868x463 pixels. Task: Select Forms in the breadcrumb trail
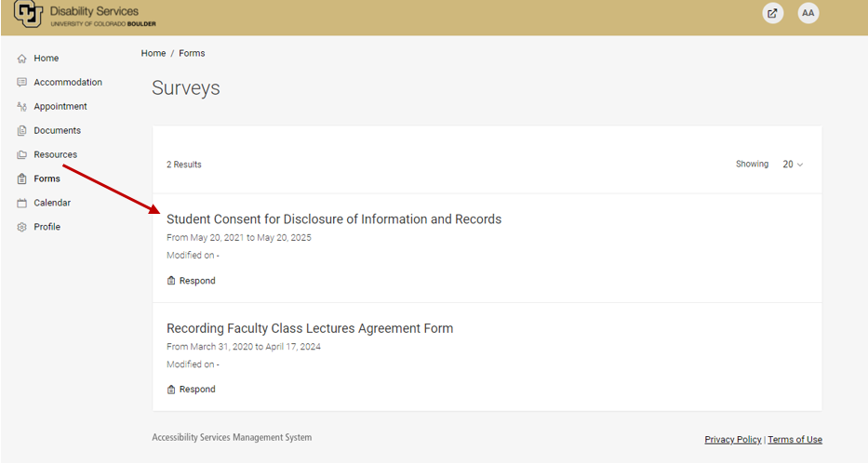[192, 53]
